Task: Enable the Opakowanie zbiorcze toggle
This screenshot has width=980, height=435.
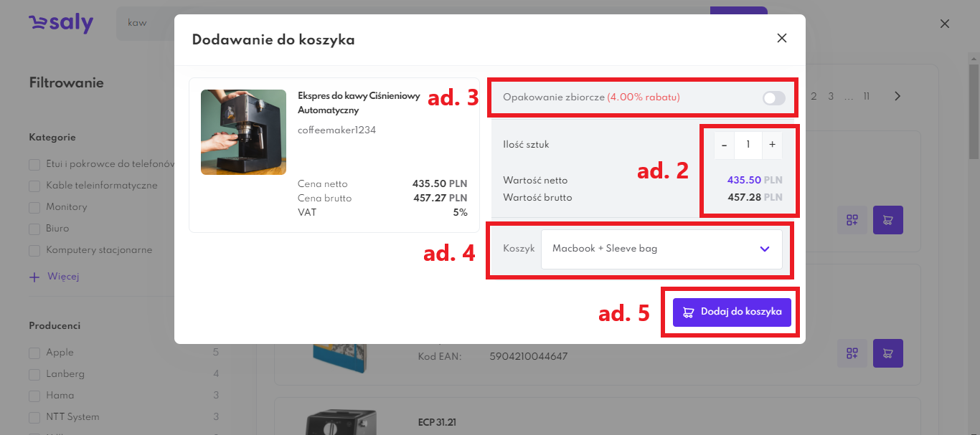Action: tap(773, 98)
